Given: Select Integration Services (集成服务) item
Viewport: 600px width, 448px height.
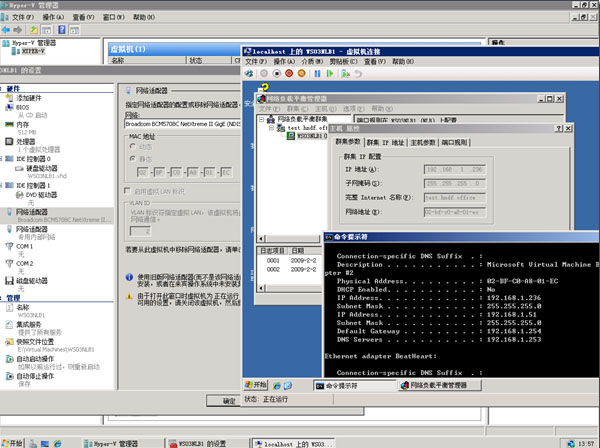Looking at the screenshot, I should click(x=28, y=324).
